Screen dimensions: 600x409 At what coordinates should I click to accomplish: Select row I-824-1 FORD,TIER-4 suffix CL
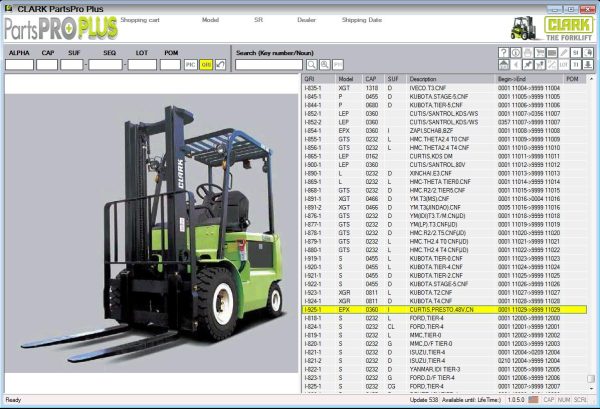tap(444, 327)
